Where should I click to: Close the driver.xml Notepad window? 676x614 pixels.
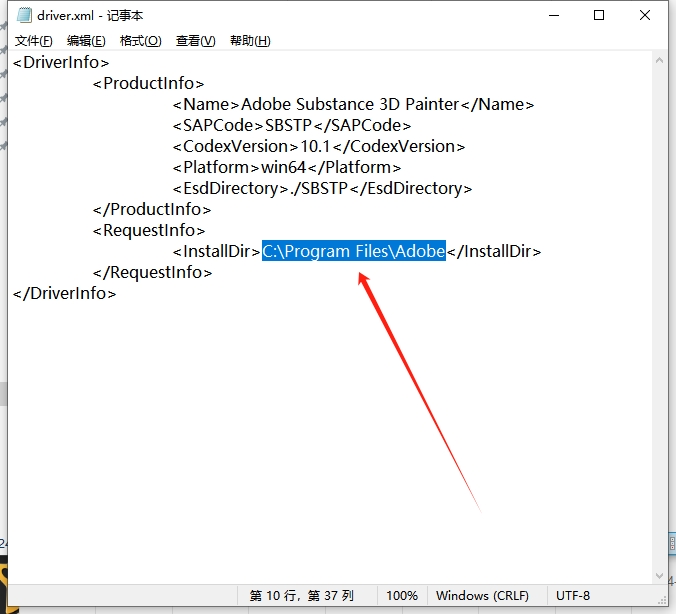click(645, 16)
